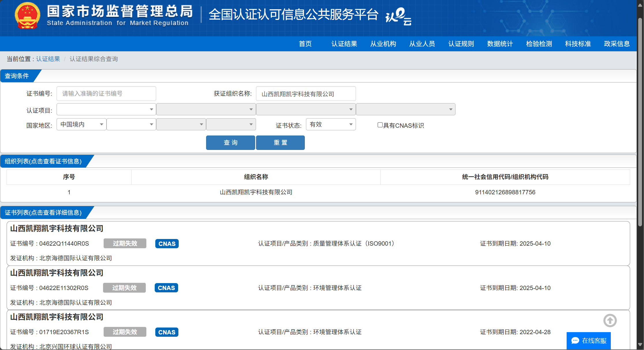
Task: Open the 从业机构 navigation menu
Action: click(383, 44)
